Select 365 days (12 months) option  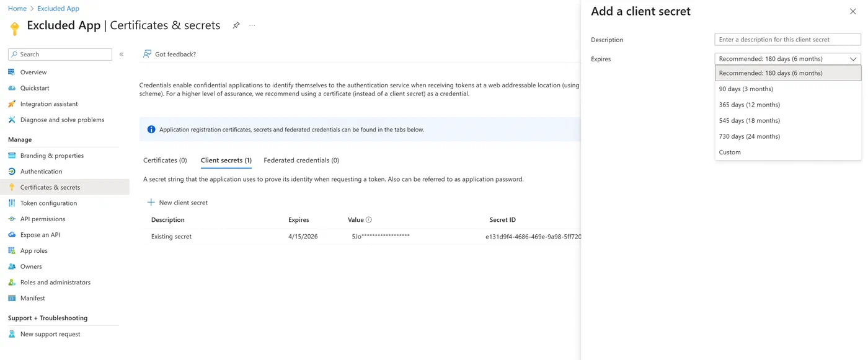click(x=788, y=105)
